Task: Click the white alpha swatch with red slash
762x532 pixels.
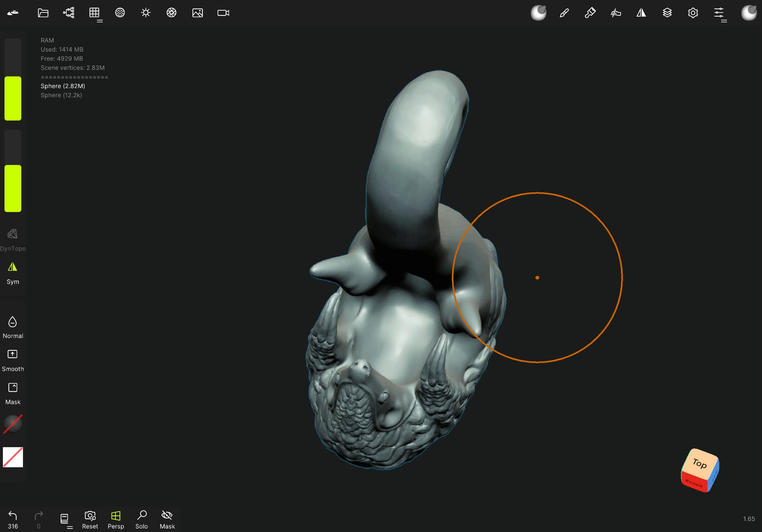Action: (x=13, y=457)
